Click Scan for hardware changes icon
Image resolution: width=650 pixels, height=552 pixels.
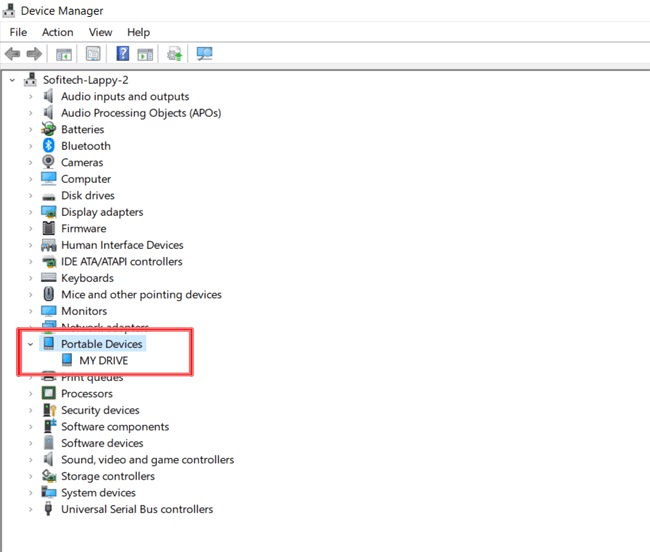tap(204, 54)
